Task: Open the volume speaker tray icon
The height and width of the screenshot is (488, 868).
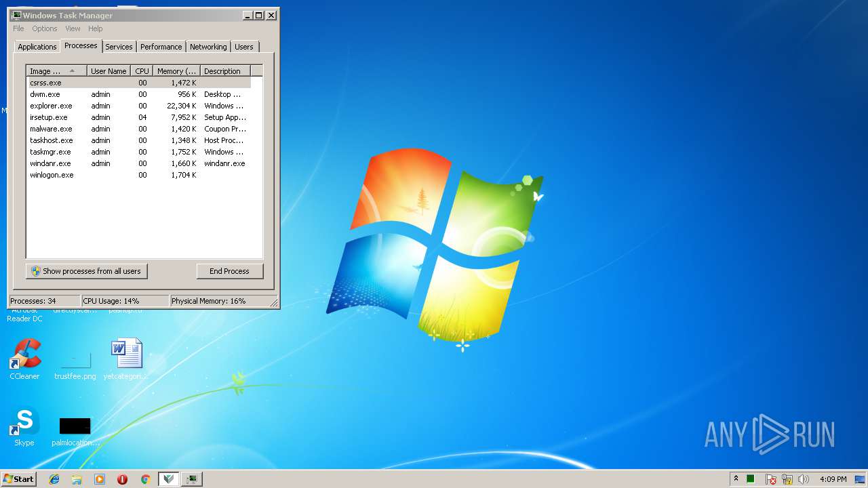Action: pyautogui.click(x=804, y=479)
